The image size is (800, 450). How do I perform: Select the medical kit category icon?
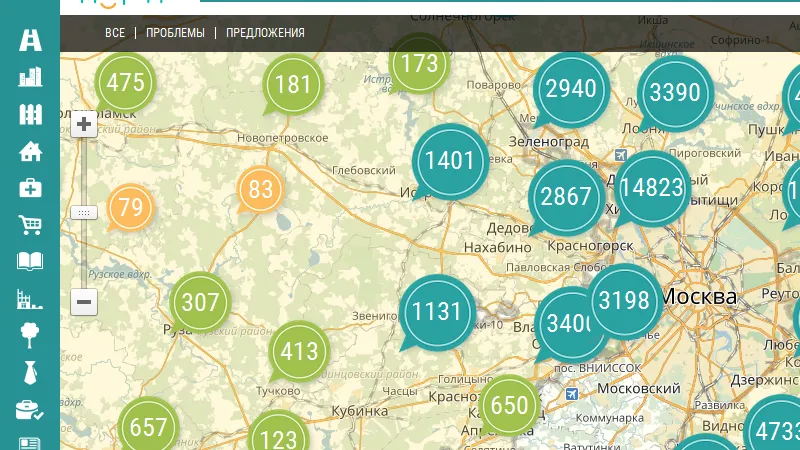[30, 188]
